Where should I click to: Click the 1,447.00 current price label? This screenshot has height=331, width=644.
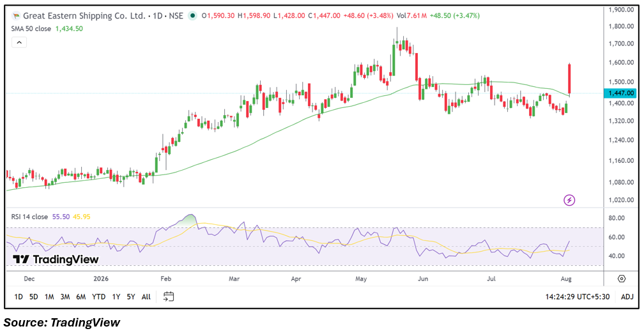pos(622,93)
